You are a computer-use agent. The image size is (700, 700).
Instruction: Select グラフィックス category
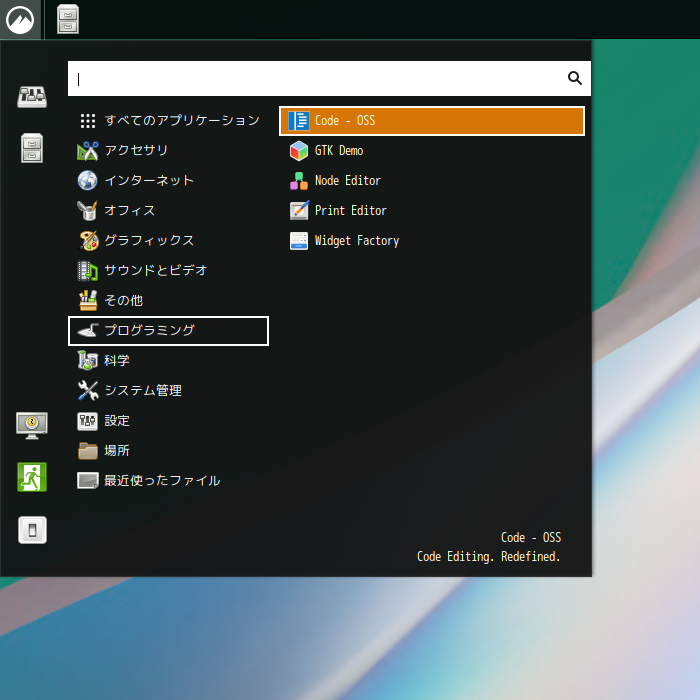coord(168,241)
